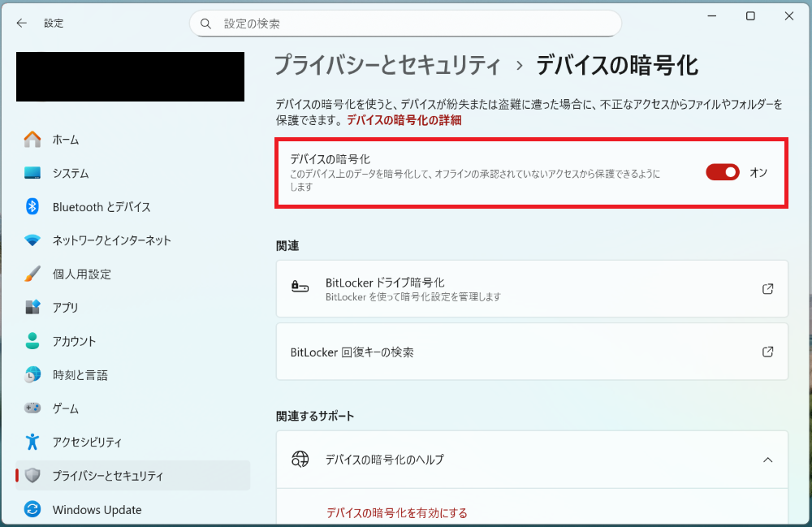The height and width of the screenshot is (527, 812).
Task: Open デバイスの暗号化の詳細 link
Action: click(x=404, y=120)
